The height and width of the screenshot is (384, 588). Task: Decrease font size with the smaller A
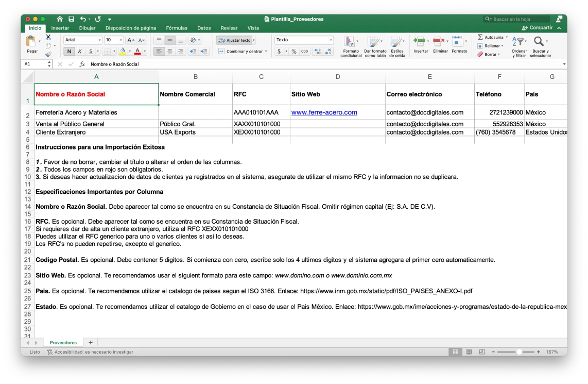142,40
